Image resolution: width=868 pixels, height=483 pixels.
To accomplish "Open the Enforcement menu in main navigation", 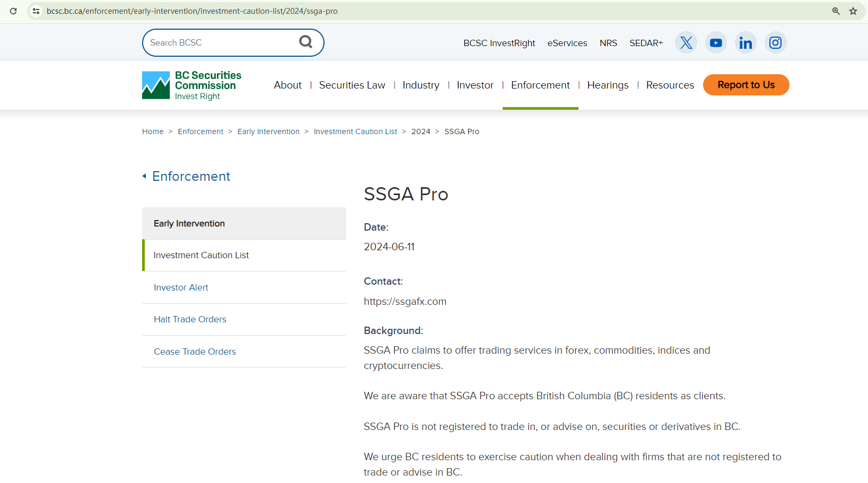I will [x=540, y=85].
